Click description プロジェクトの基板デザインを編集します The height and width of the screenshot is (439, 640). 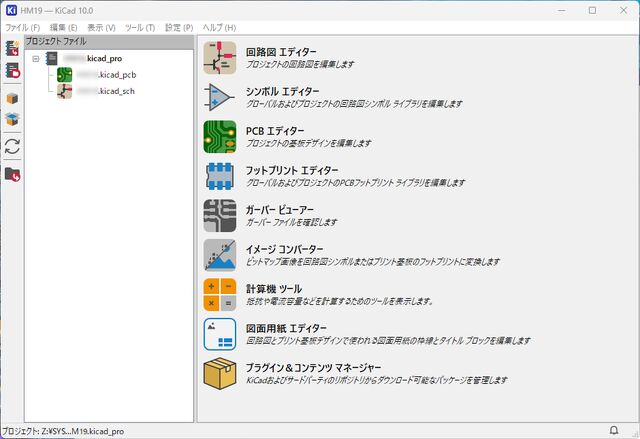click(x=309, y=143)
